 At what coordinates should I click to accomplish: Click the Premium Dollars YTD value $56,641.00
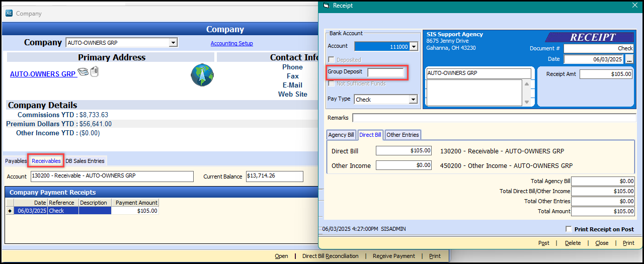tap(96, 124)
